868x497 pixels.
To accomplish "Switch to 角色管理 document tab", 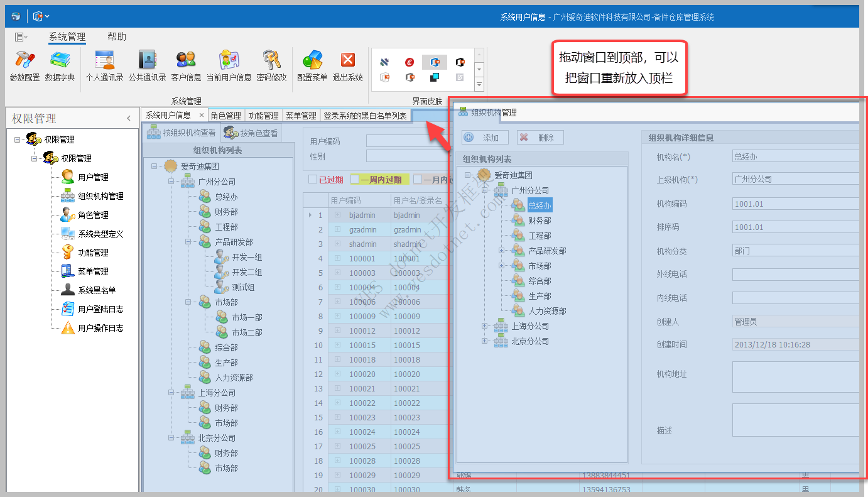I will click(x=226, y=116).
